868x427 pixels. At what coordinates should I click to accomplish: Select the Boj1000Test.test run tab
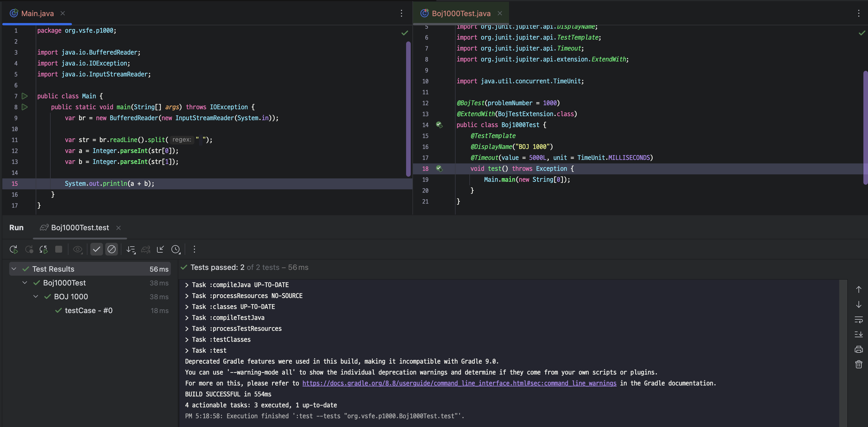[x=79, y=228]
